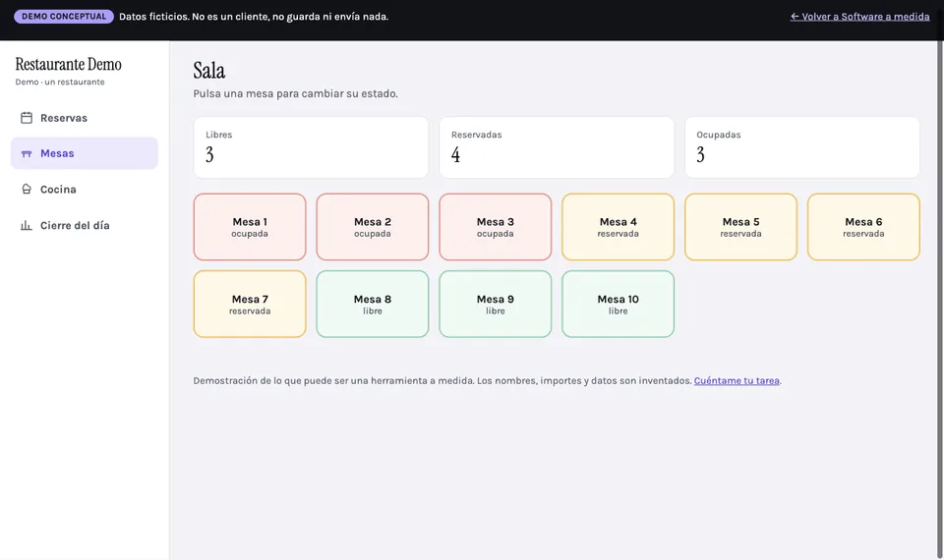Click the bar chart icon beside Cierre del día
Screen dimensions: 944x560
tap(27, 226)
